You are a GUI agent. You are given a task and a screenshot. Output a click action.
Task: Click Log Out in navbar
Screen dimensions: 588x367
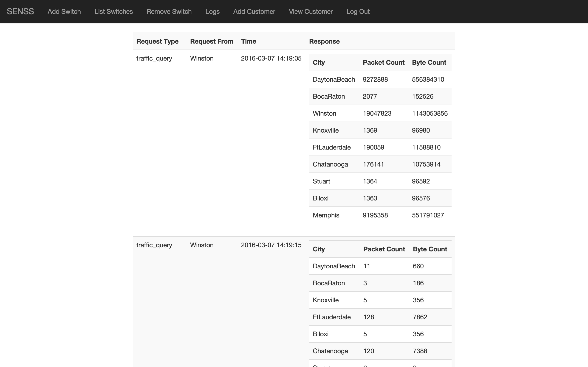pyautogui.click(x=358, y=11)
